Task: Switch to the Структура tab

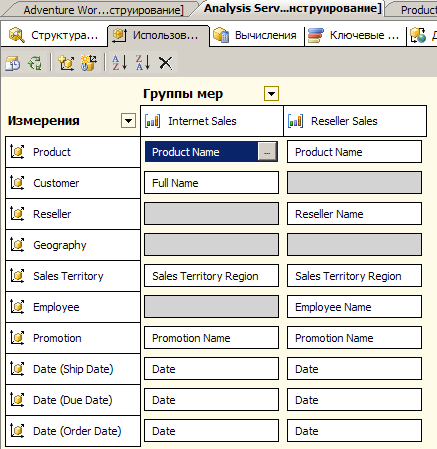Action: point(54,35)
